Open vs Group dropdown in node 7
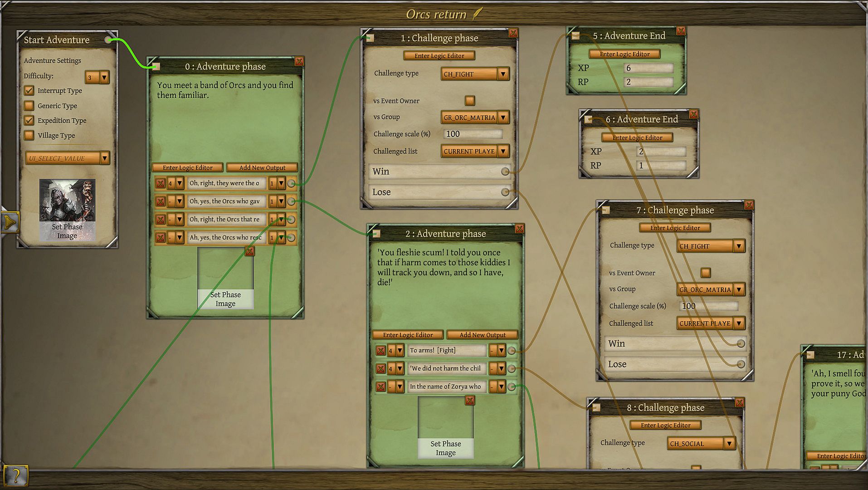This screenshot has width=868, height=490. [711, 289]
